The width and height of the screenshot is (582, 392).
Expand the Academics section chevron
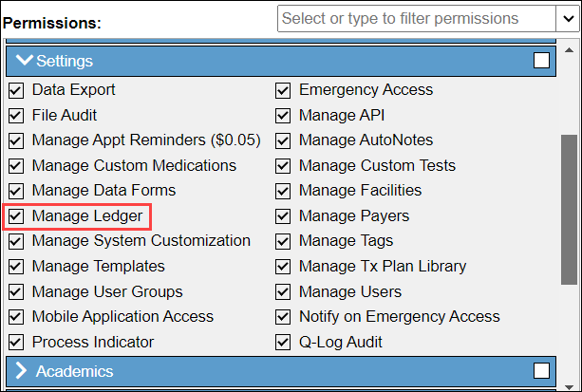pos(22,371)
